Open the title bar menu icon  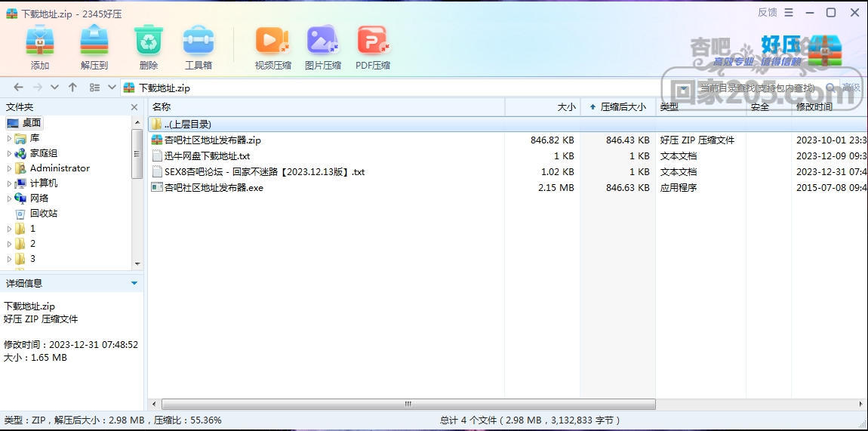coord(790,13)
